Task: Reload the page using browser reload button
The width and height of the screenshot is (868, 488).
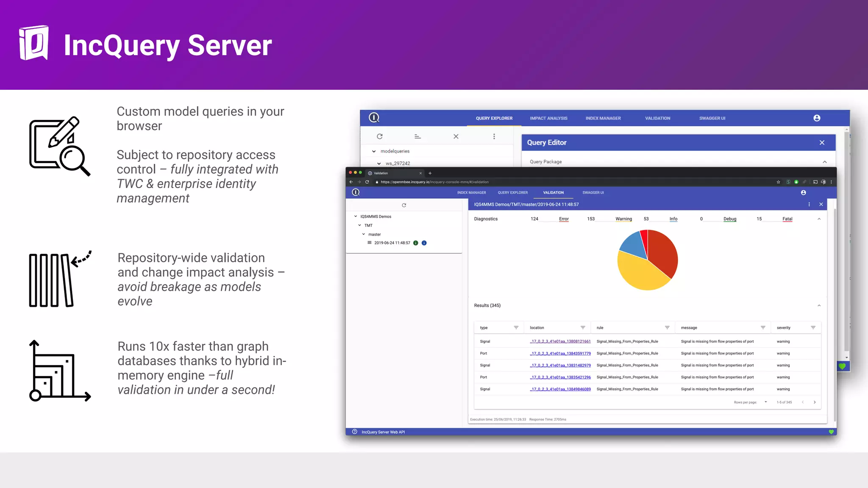Action: pos(367,182)
